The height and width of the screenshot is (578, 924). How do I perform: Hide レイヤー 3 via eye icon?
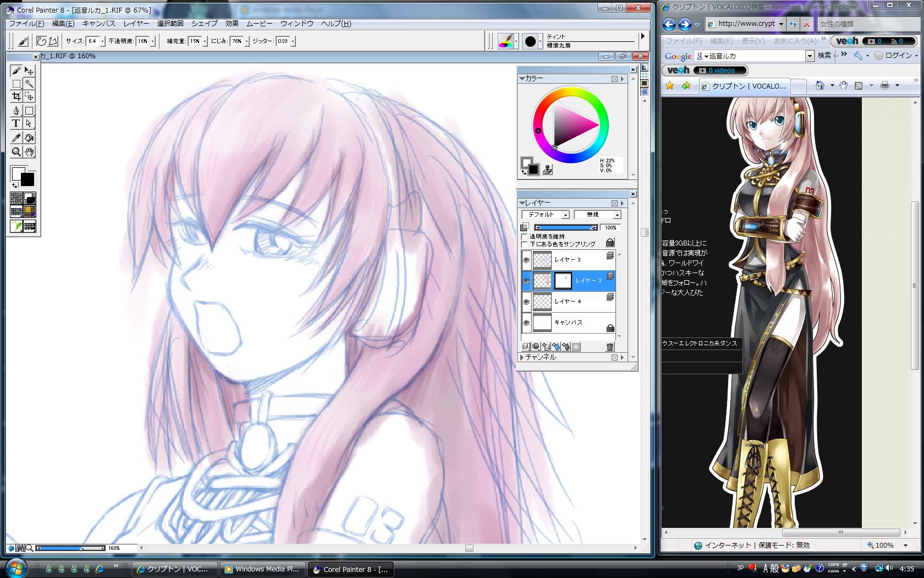click(527, 281)
